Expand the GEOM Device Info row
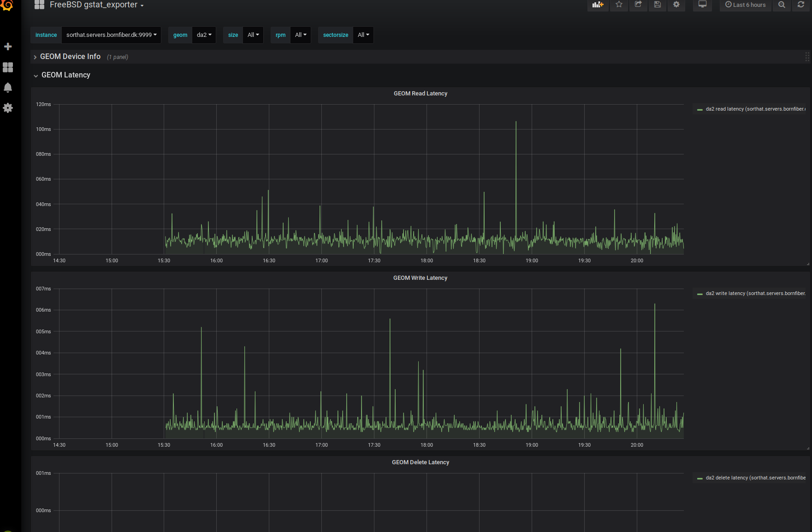The image size is (812, 532). [70, 57]
